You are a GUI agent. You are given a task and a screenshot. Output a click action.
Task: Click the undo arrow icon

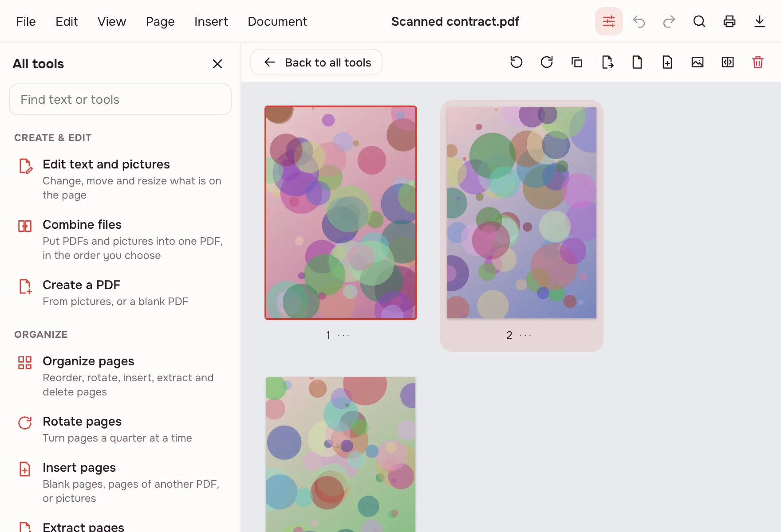point(639,21)
